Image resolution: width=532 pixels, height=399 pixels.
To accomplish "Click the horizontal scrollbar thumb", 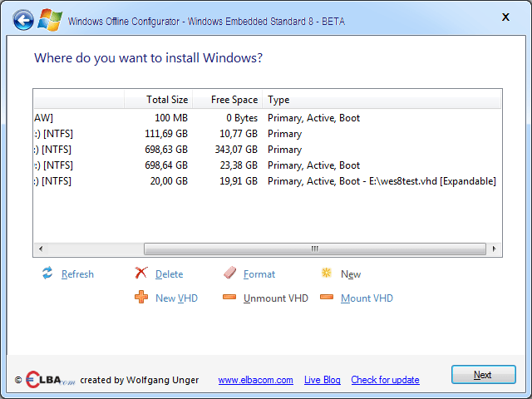I will 315,249.
